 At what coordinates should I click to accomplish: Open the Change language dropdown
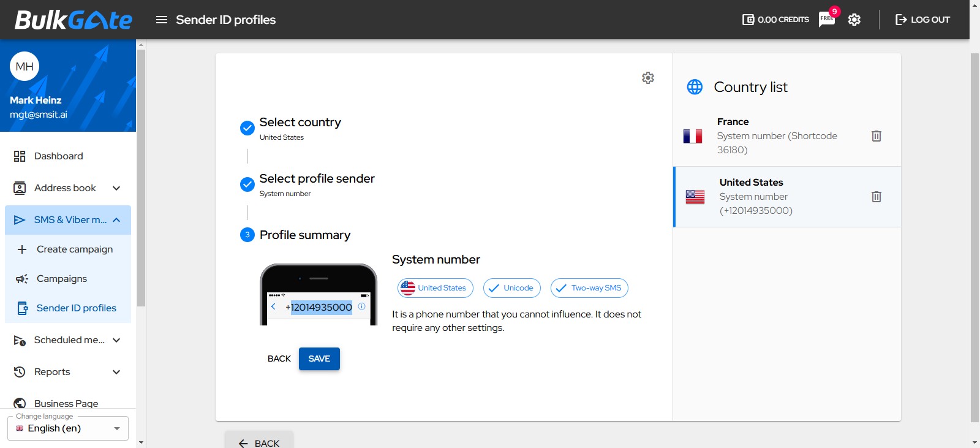coord(68,428)
